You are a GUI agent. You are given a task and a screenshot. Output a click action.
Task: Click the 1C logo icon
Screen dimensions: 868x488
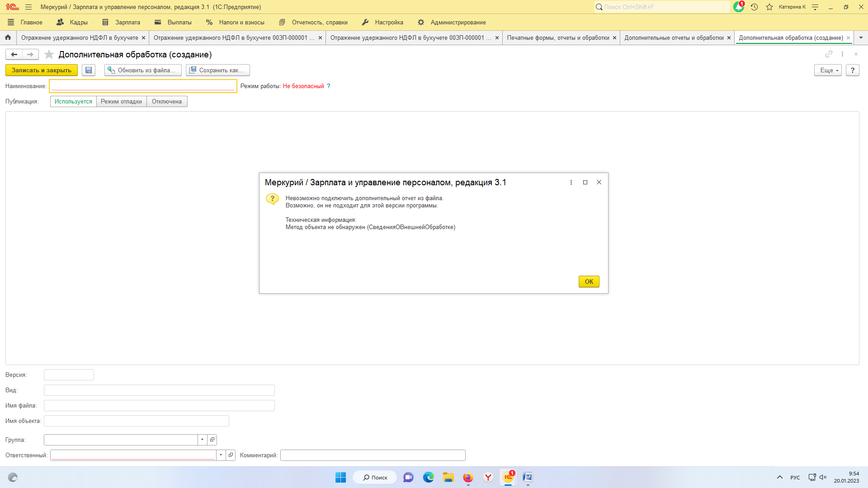(12, 7)
